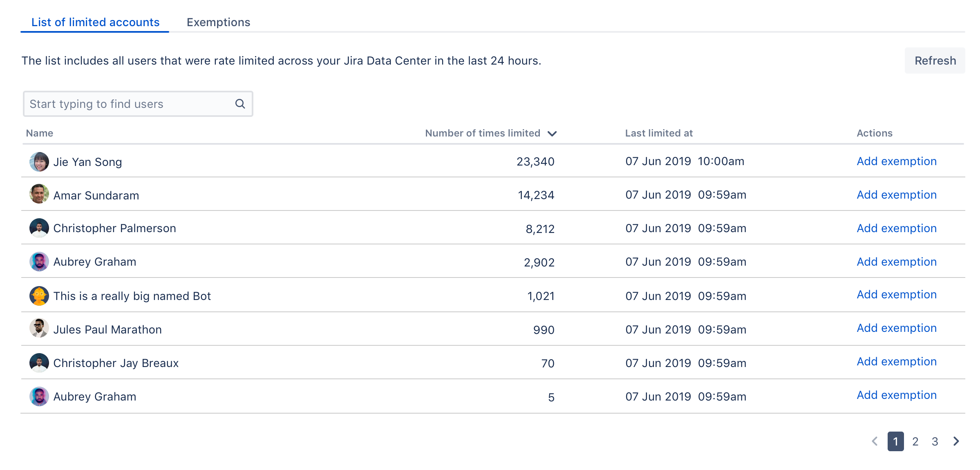Add exemption for Jie Yan Song
Screen dimensions: 980x470
[x=897, y=161]
